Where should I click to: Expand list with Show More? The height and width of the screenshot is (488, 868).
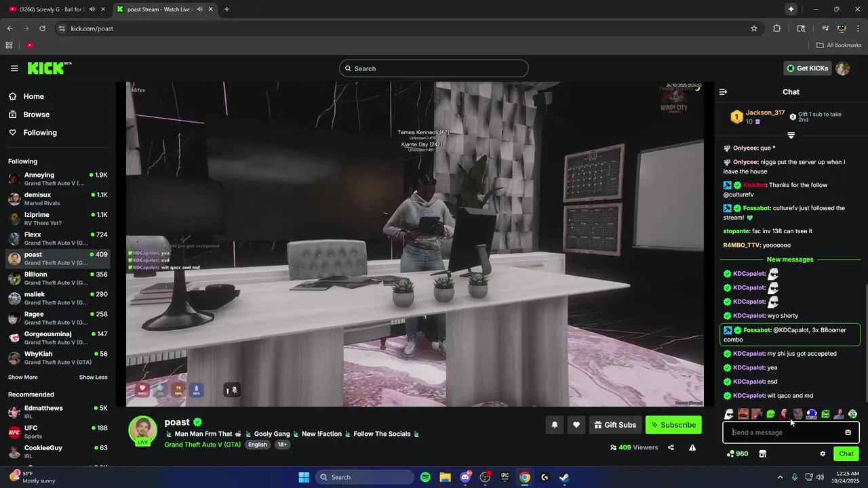pyautogui.click(x=23, y=378)
